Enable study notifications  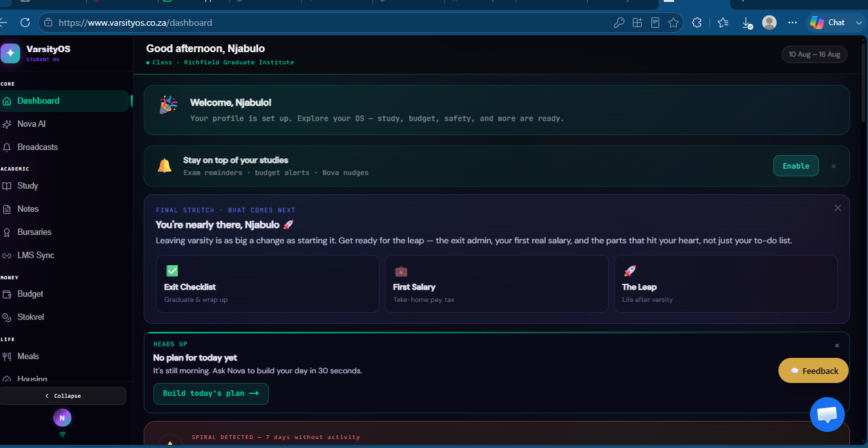click(x=796, y=166)
